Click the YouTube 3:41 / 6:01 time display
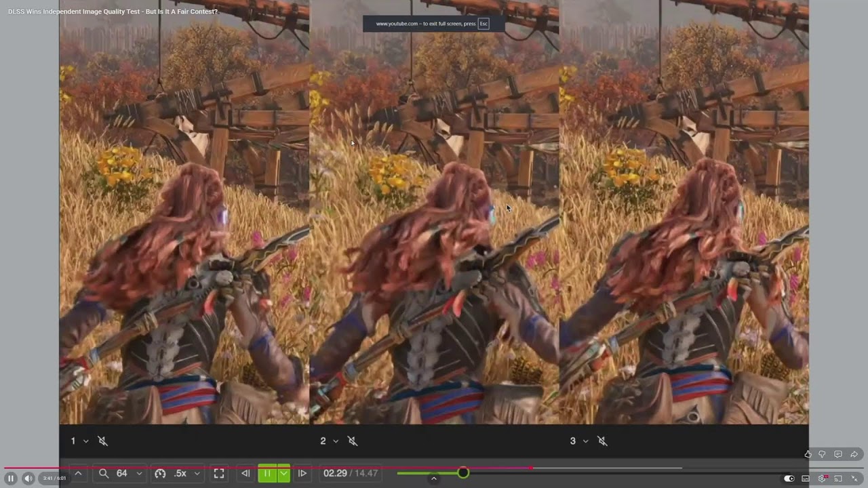Screen dimensions: 868x488 point(54,479)
